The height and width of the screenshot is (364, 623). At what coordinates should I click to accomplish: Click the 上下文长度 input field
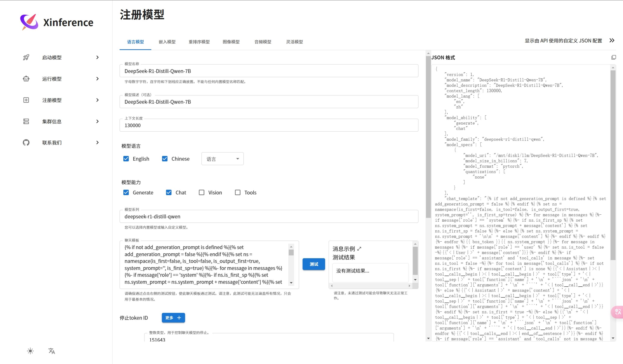tap(269, 125)
